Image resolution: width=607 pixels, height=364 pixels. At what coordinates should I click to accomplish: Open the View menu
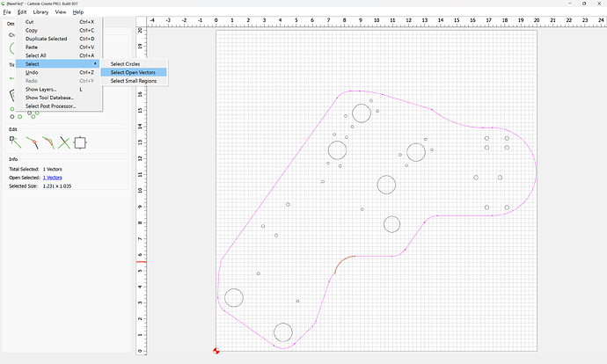point(61,12)
